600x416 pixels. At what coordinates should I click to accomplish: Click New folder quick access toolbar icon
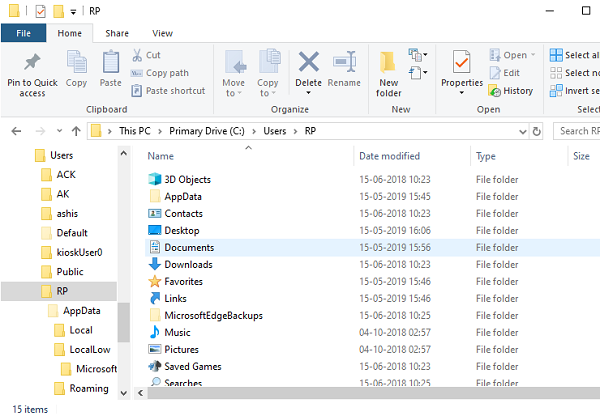pyautogui.click(x=58, y=11)
